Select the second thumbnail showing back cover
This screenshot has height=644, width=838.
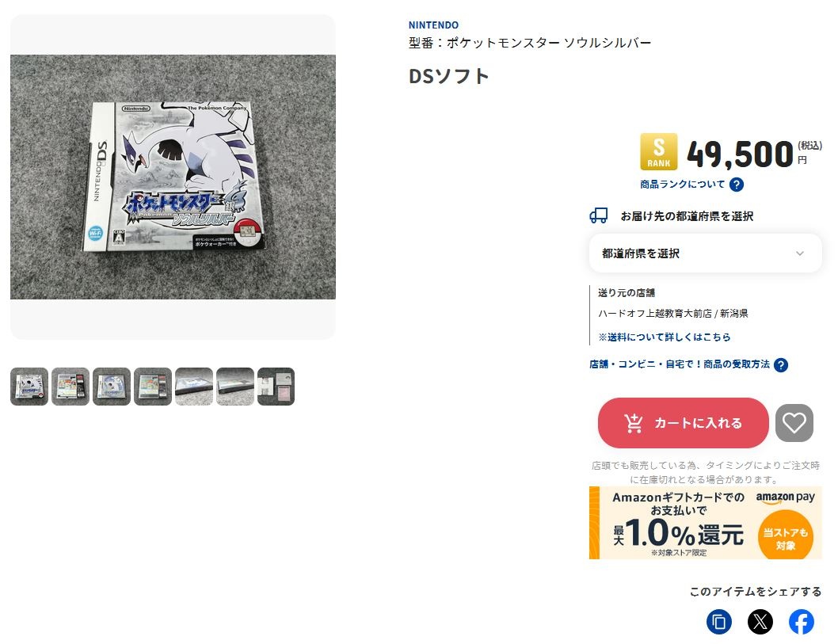point(70,387)
